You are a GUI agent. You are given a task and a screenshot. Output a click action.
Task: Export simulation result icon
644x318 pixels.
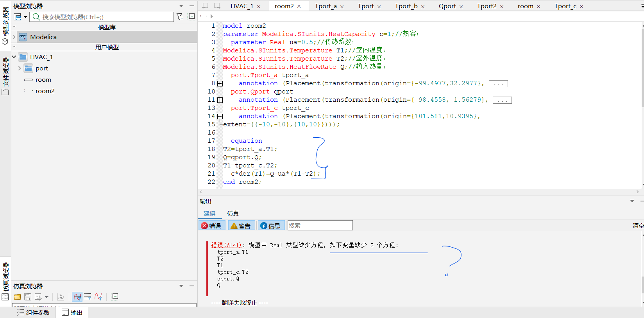tap(38, 297)
